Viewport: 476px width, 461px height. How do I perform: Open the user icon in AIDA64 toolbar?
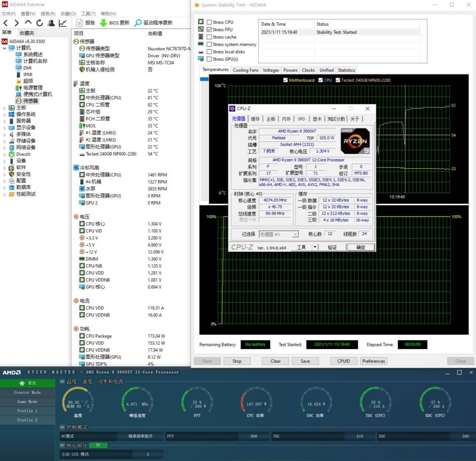[51, 23]
